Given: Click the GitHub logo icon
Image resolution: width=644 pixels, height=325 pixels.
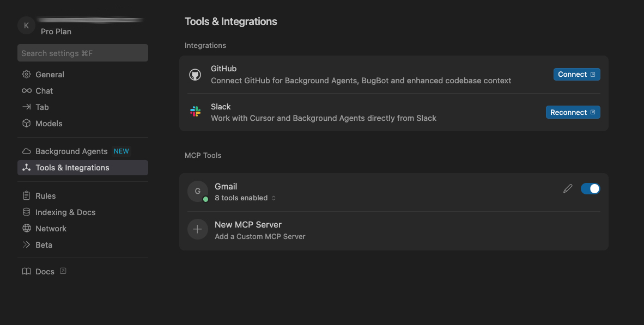Looking at the screenshot, I should pyautogui.click(x=195, y=75).
